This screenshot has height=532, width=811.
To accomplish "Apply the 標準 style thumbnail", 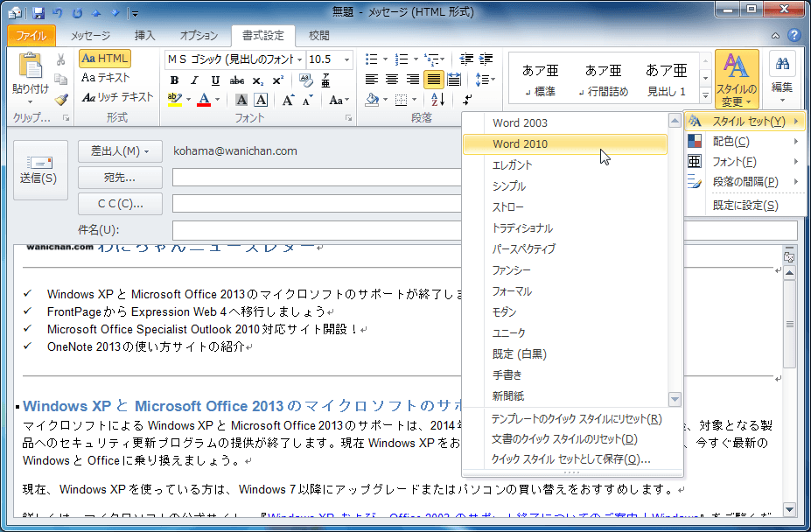I will (x=540, y=80).
